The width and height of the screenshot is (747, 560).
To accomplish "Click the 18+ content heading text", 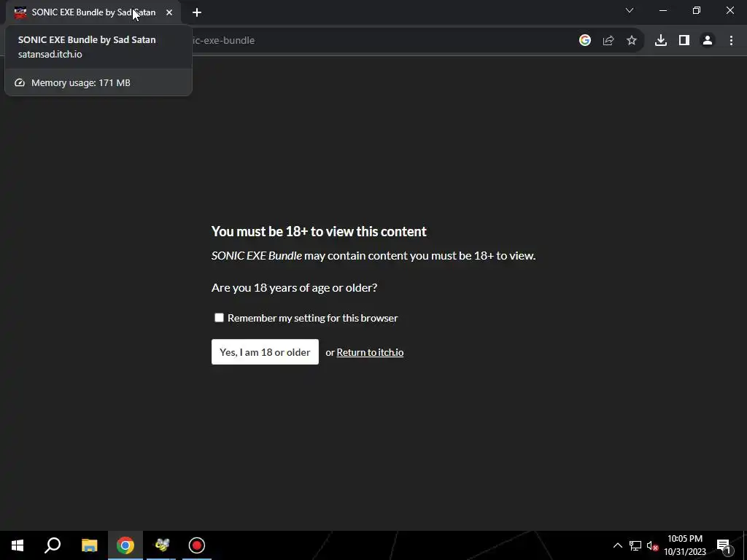I will click(319, 231).
